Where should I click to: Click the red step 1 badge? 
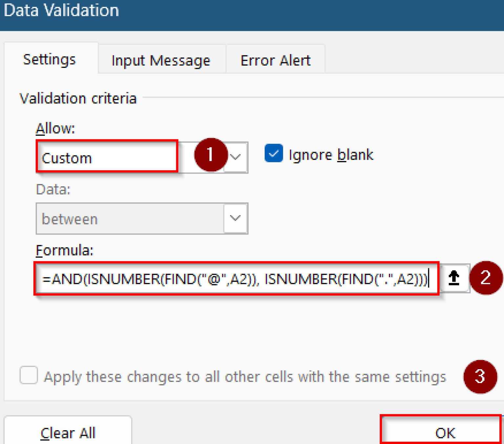click(211, 155)
